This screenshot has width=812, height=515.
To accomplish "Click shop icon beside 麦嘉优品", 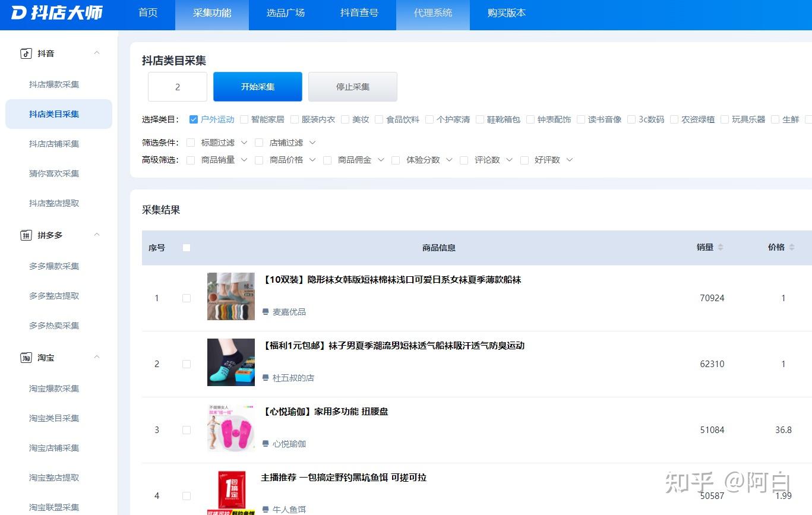I will [266, 312].
